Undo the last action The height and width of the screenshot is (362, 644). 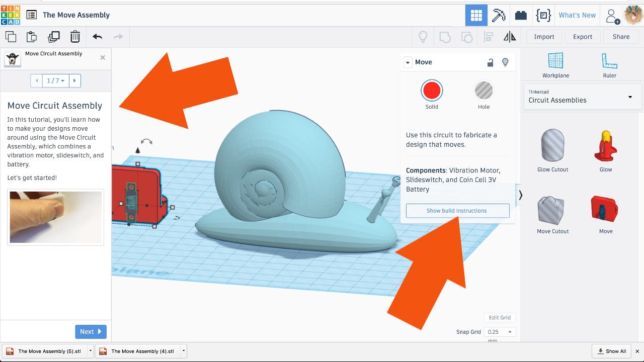pos(97,37)
